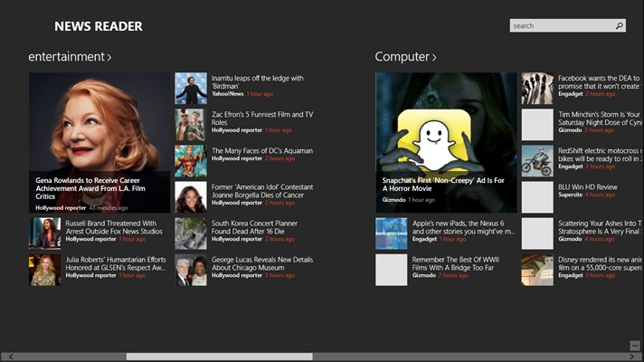Open the blank Tim Minchin thumbnail
Image resolution: width=644 pixels, height=362 pixels.
pyautogui.click(x=537, y=125)
